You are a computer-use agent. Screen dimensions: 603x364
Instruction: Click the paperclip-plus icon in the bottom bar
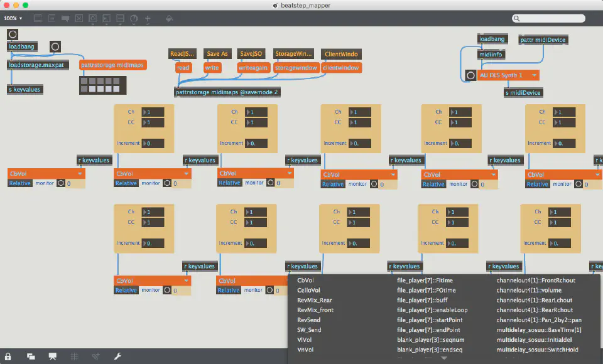click(95, 356)
